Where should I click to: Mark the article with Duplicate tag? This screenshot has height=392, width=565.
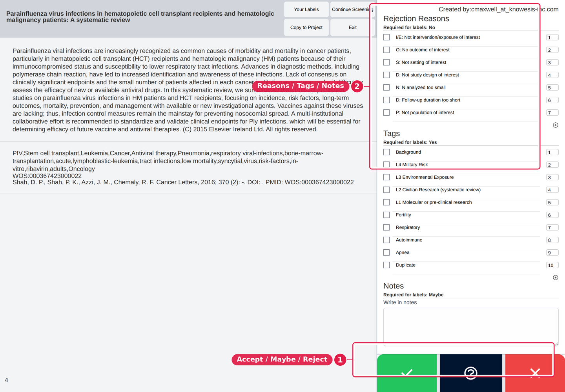(386, 265)
